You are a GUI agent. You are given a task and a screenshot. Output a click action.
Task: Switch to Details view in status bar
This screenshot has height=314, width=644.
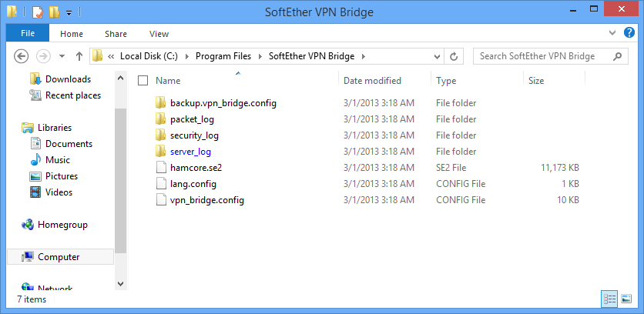pos(609,299)
